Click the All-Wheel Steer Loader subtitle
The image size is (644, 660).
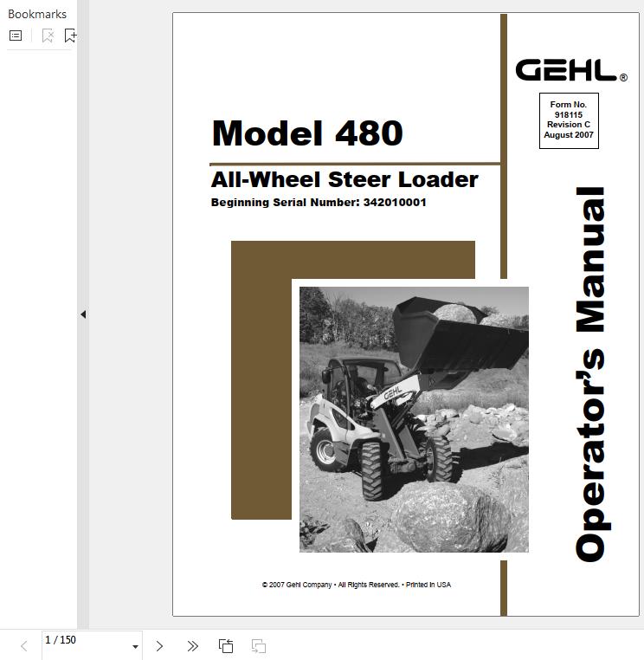345,180
